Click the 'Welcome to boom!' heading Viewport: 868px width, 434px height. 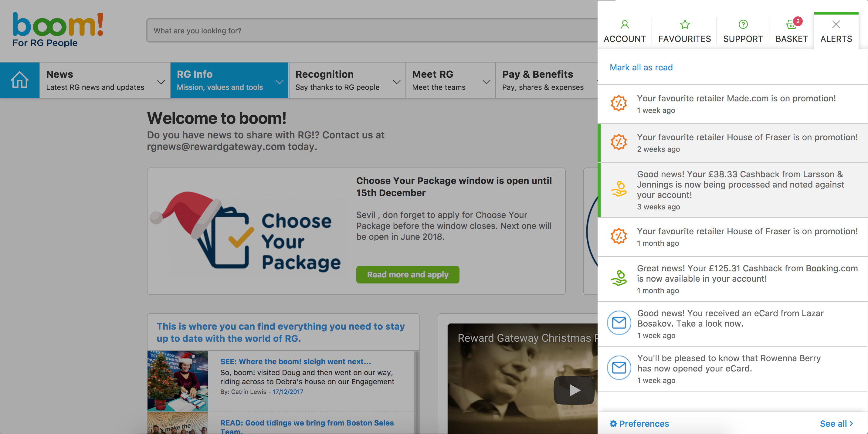coord(216,118)
